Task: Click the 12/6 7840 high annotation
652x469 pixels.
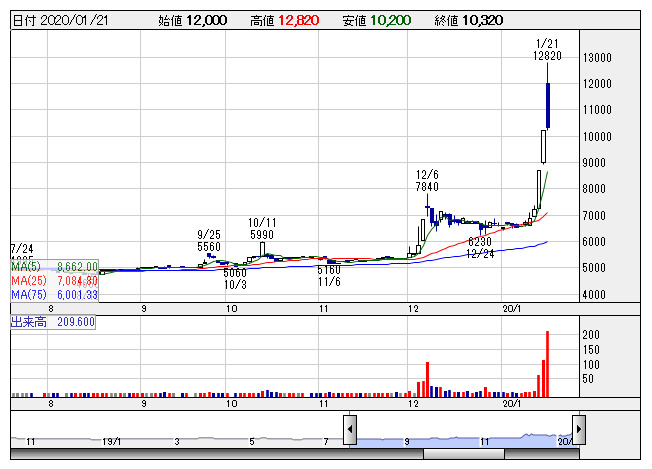Action: 428,180
